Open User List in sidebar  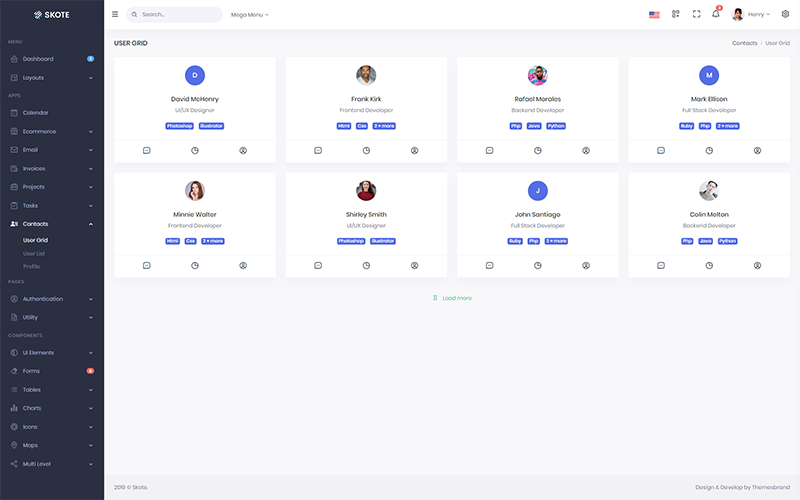pos(34,254)
